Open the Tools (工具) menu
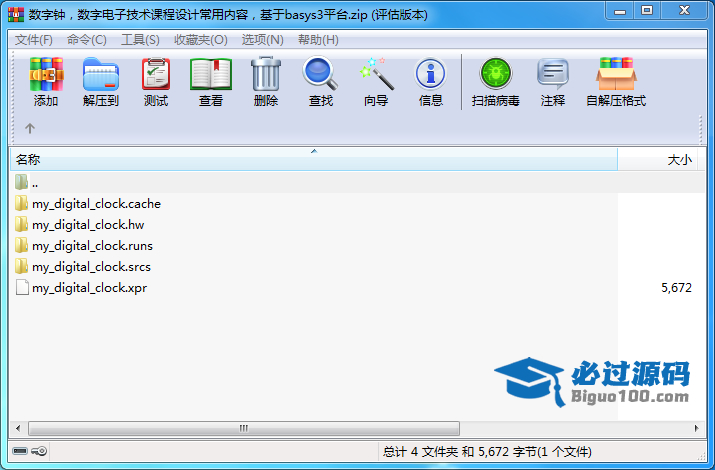 tap(140, 40)
